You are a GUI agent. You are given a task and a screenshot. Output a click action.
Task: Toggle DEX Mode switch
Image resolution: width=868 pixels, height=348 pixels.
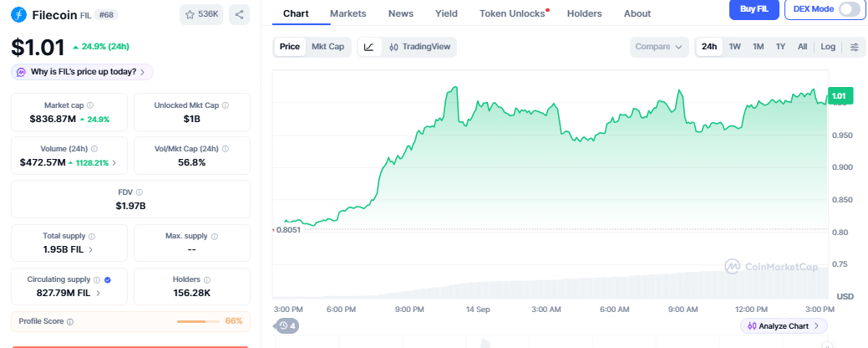tap(849, 9)
